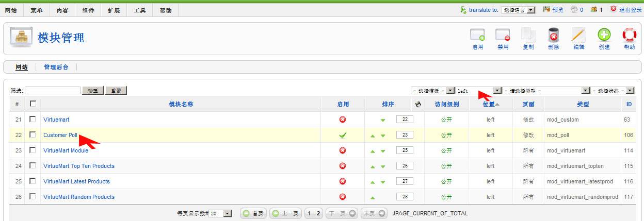
Task: Click the green 创建 (new) icon
Action: [x=604, y=35]
